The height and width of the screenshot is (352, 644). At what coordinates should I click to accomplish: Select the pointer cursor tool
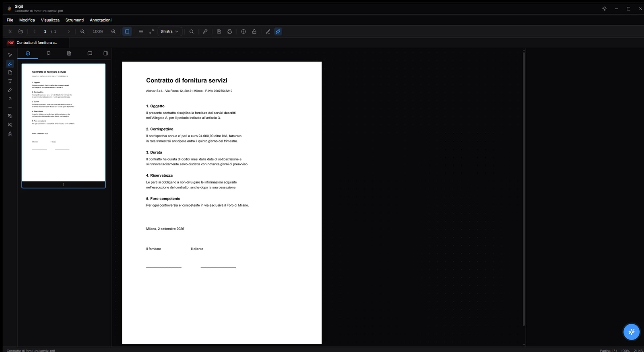pos(10,55)
